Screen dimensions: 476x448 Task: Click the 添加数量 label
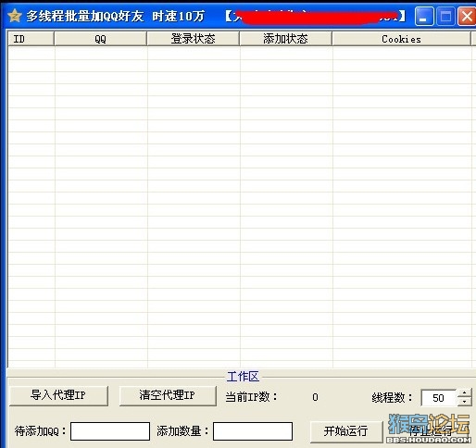[x=182, y=431]
